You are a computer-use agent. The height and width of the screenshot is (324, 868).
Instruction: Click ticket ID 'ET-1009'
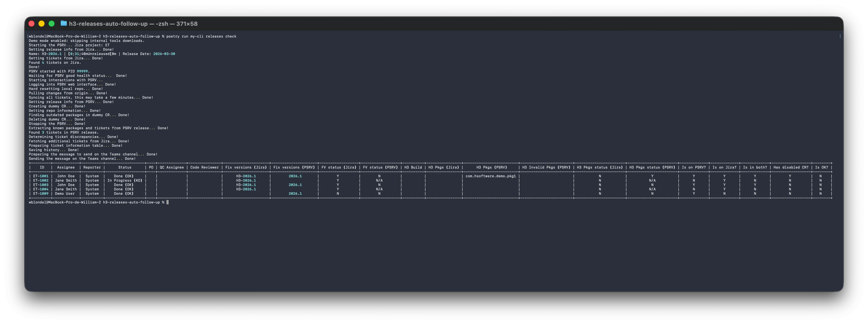tap(41, 194)
